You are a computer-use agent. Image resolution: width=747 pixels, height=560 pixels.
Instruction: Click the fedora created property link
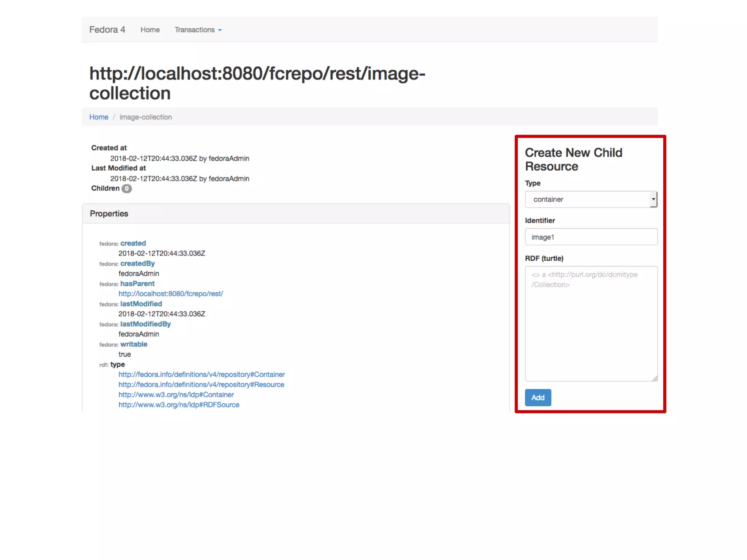coord(133,243)
